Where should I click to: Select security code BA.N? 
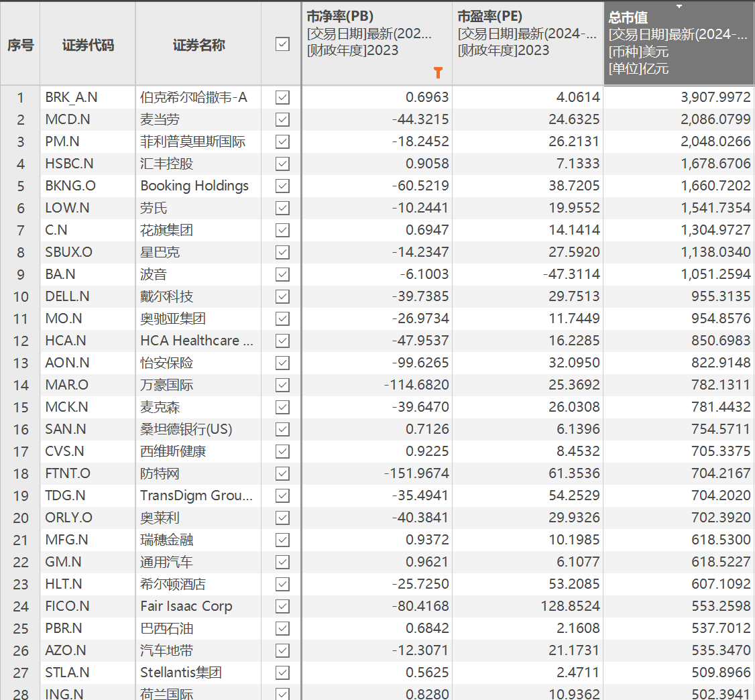click(60, 274)
